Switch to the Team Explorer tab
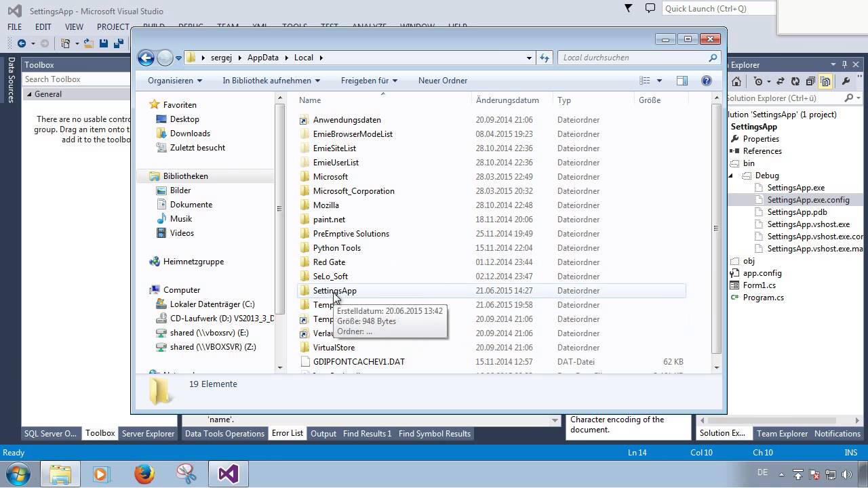868x488 pixels. point(783,434)
